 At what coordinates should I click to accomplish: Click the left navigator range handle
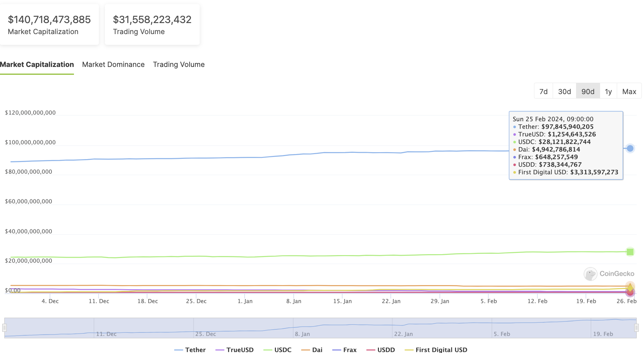(4, 328)
